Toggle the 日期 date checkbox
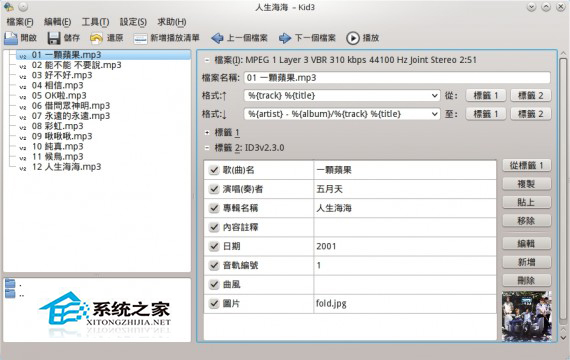This screenshot has width=570, height=360. pyautogui.click(x=214, y=246)
